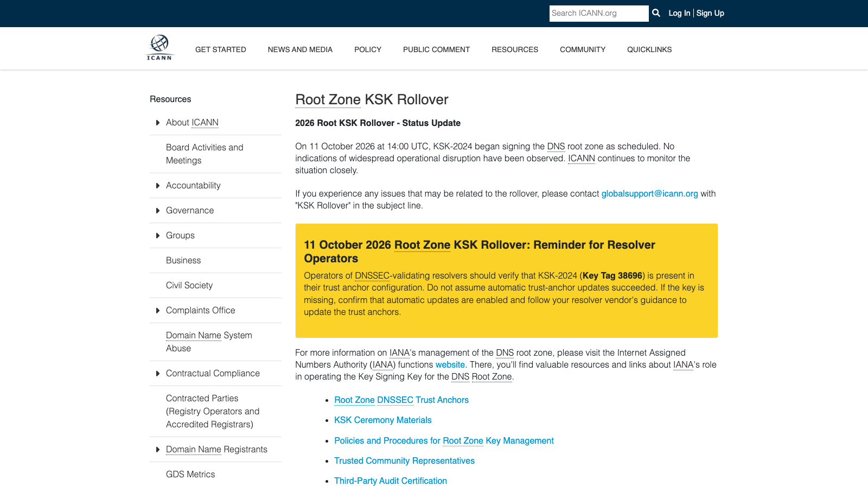Expand the Groups sidebar arrow
Viewport: 868px width, 486px height.
click(157, 236)
